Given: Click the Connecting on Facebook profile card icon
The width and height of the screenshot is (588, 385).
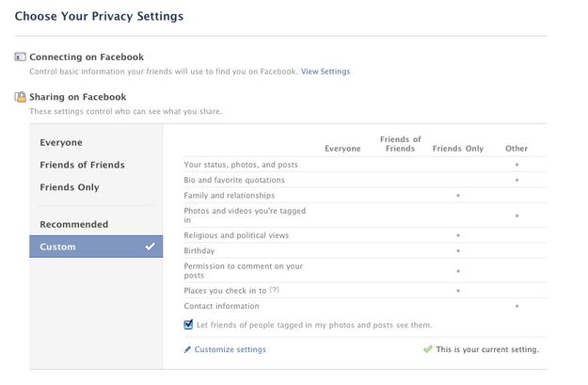Looking at the screenshot, I should pos(20,56).
